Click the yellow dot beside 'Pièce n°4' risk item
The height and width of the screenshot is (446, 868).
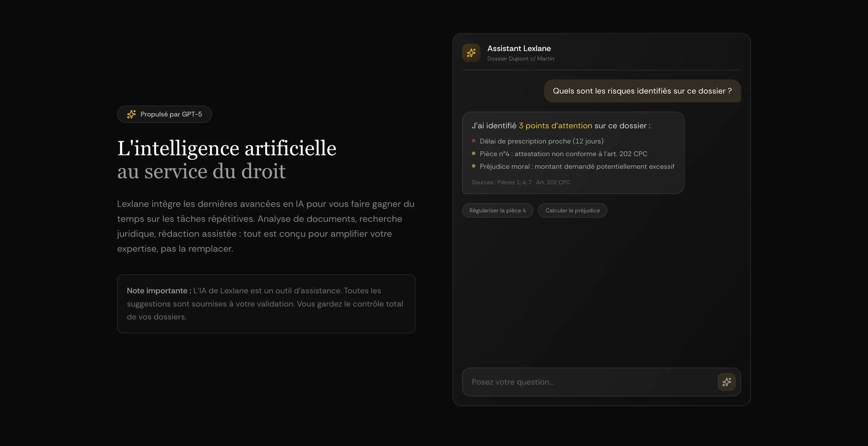474,153
